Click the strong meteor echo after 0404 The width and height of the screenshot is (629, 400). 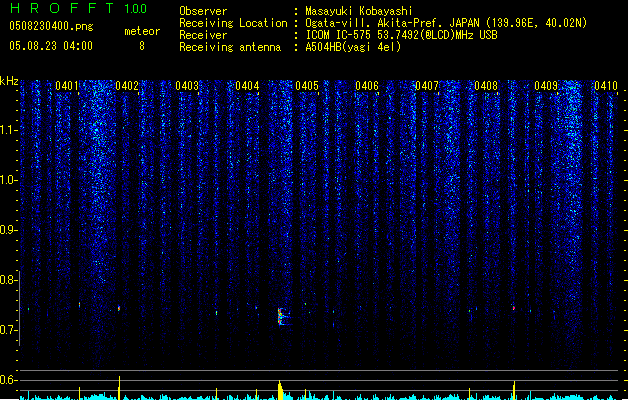pos(281,316)
